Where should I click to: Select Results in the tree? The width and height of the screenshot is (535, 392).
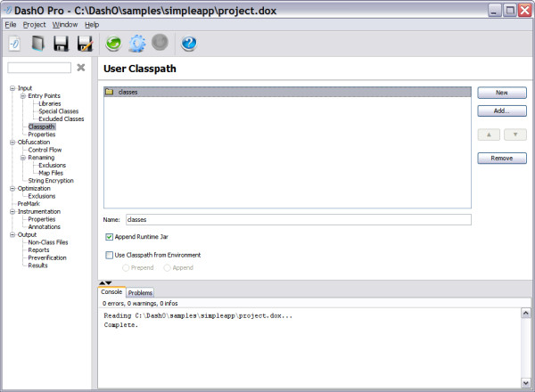(37, 265)
